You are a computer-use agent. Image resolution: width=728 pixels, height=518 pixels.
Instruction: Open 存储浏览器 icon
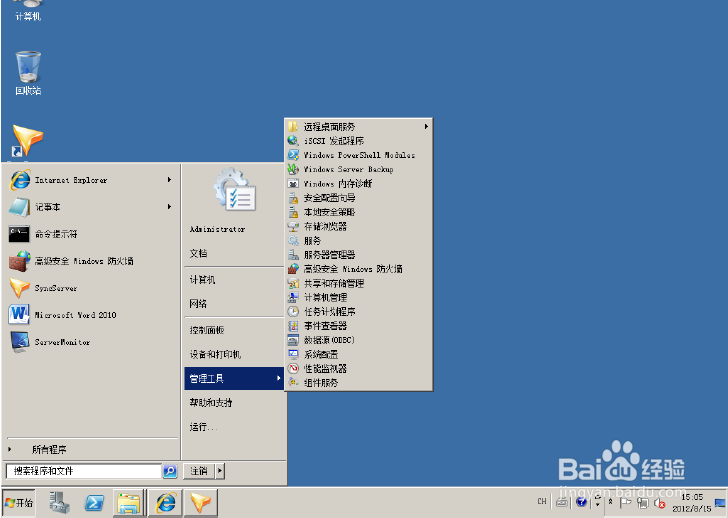point(293,227)
